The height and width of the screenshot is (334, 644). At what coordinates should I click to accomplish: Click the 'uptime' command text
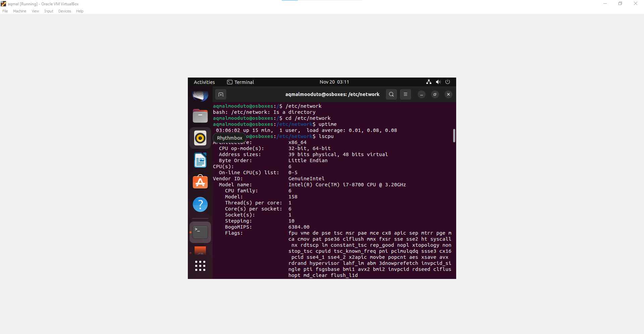(327, 124)
